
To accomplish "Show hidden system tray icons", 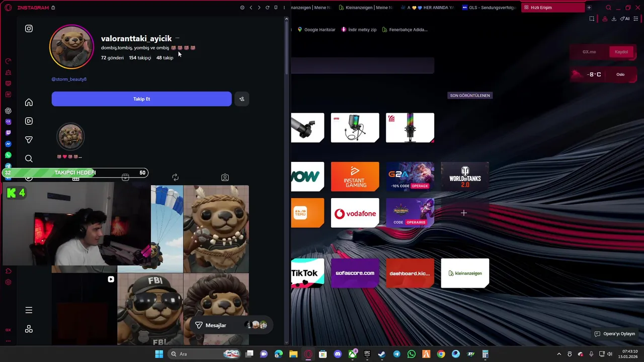I will (558, 354).
